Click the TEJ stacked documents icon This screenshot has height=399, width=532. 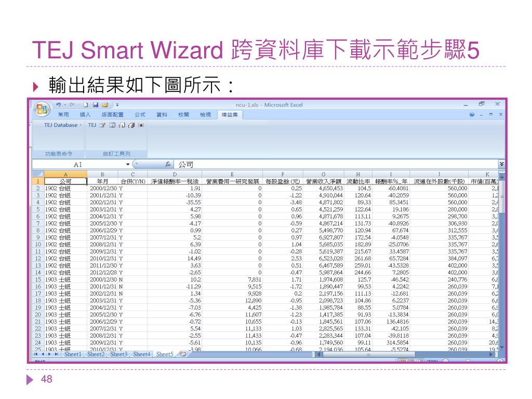coord(131,125)
